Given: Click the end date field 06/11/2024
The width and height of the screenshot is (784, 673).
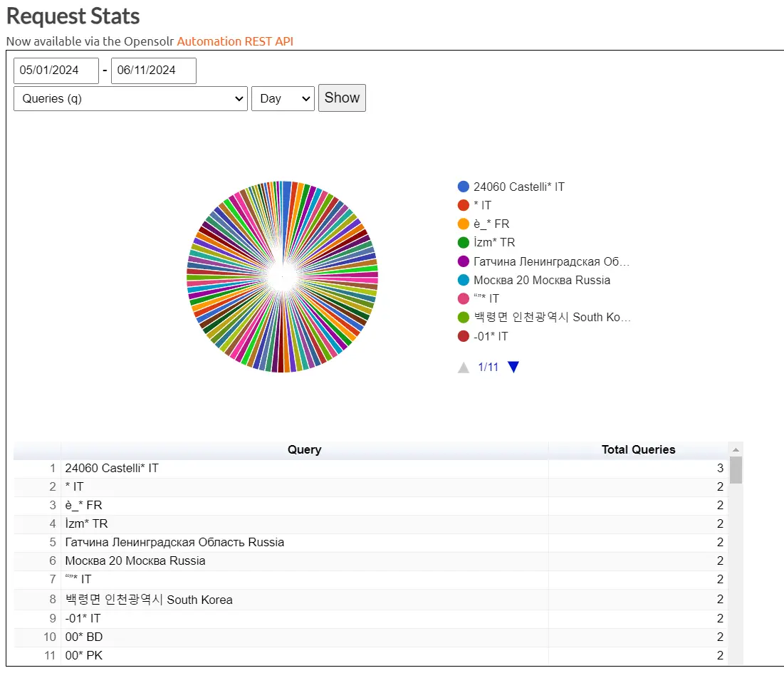Looking at the screenshot, I should coord(153,71).
